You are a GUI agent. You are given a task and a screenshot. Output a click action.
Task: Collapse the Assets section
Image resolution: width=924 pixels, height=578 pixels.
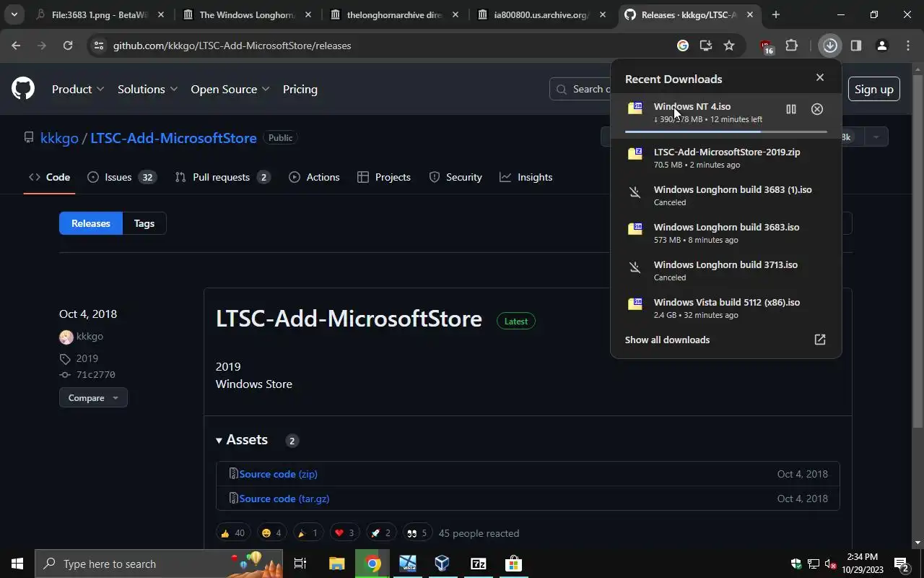(242, 439)
